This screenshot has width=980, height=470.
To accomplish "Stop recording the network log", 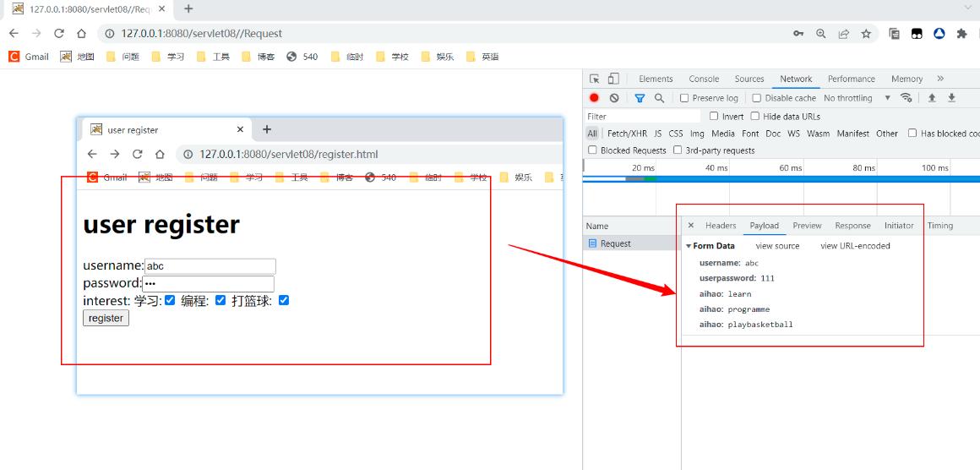I will 595,97.
